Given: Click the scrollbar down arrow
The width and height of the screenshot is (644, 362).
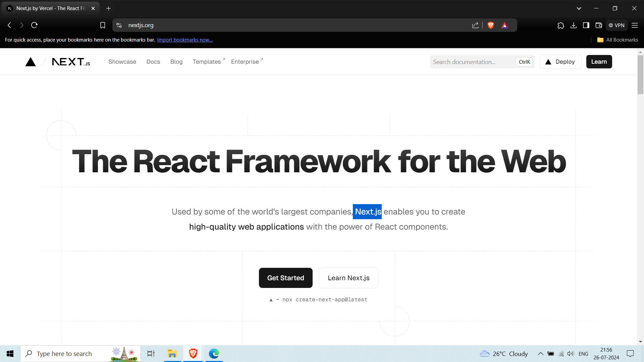Looking at the screenshot, I should [x=640, y=342].
